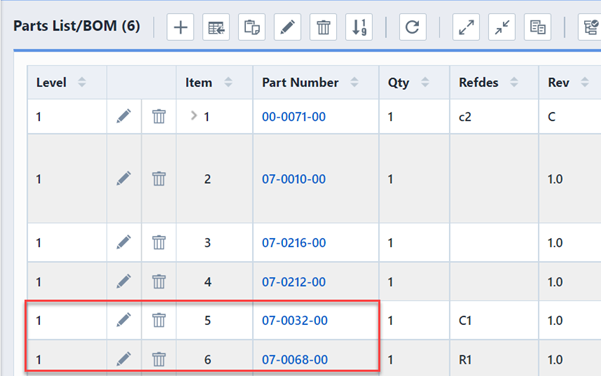Delete row with part 07-0032-00
601x376 pixels.
point(159,320)
